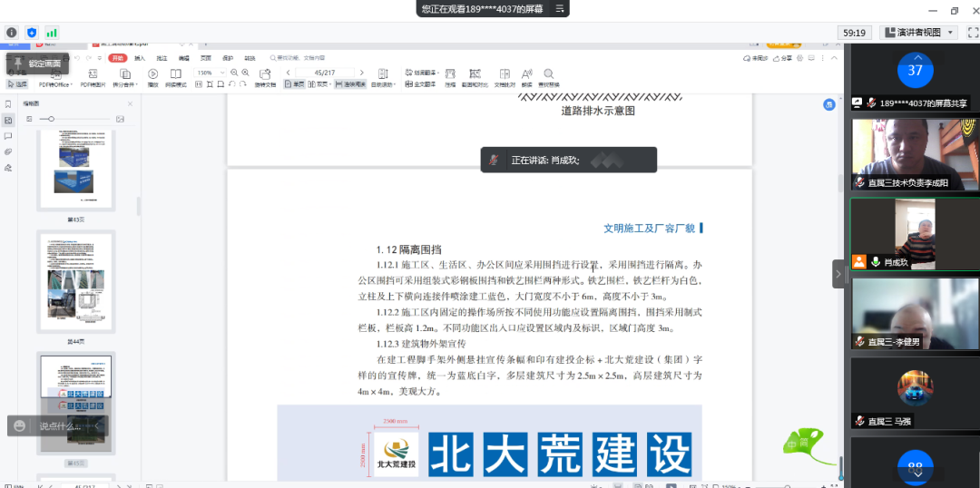The image size is (980, 488).
Task: Toggle 连续阅读 continuous reading mode
Action: coord(350,84)
